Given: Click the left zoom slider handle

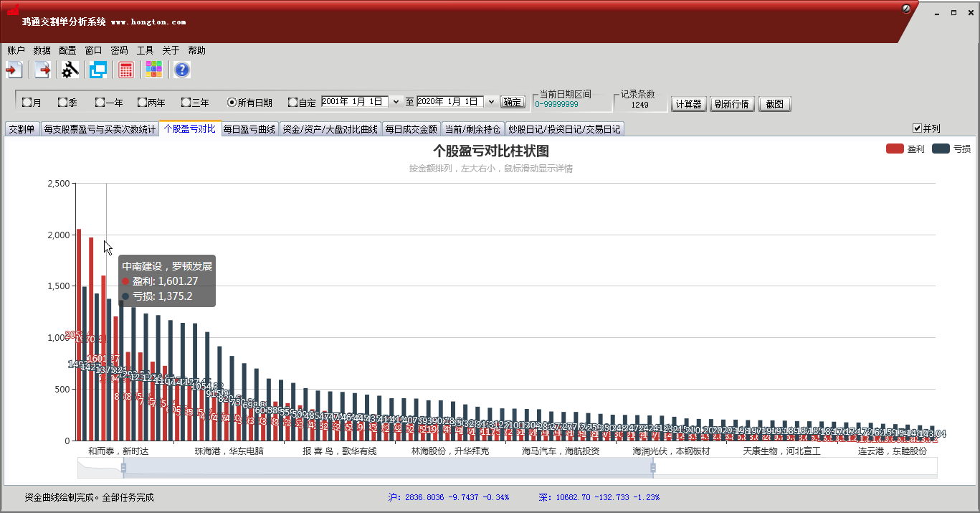Looking at the screenshot, I should click(x=123, y=468).
